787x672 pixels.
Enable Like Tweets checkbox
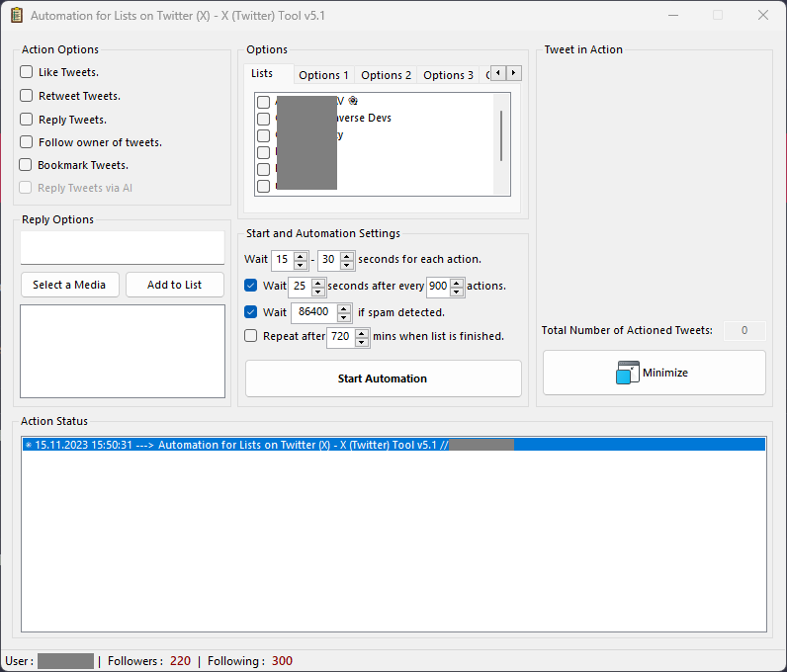click(x=26, y=72)
